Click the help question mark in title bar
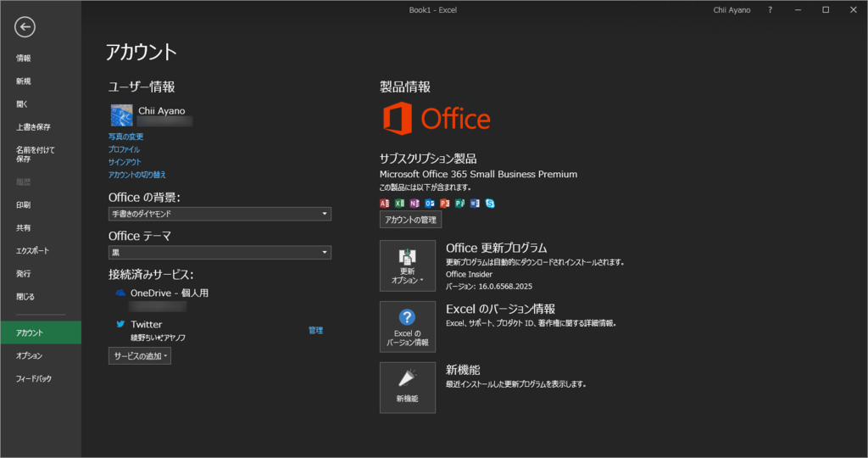Screen dimensions: 868x458 [770, 10]
